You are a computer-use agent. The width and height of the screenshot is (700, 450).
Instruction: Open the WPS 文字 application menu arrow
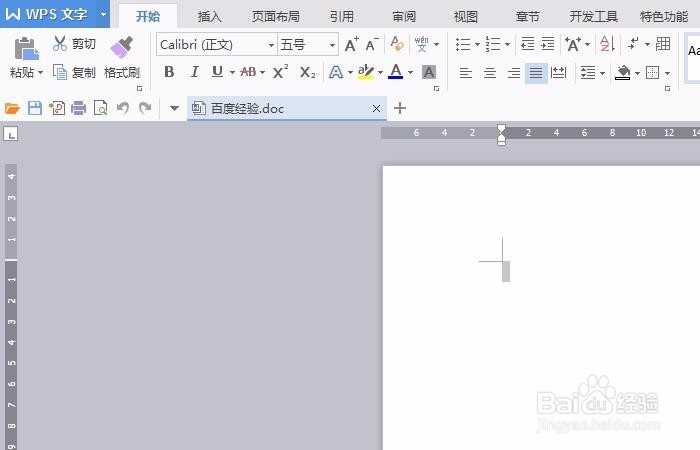[103, 14]
